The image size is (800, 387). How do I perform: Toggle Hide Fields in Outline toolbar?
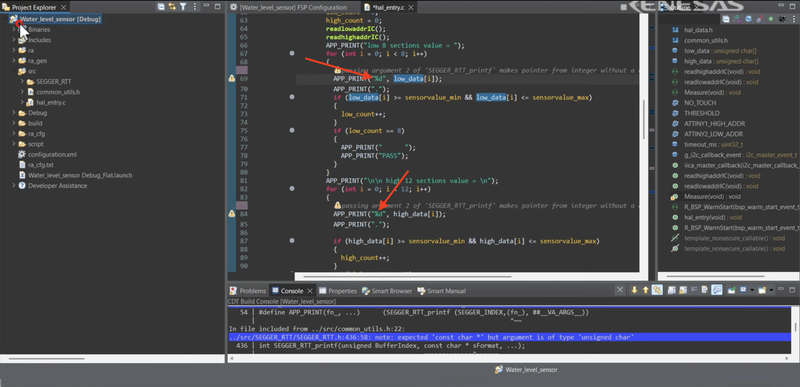[748, 19]
